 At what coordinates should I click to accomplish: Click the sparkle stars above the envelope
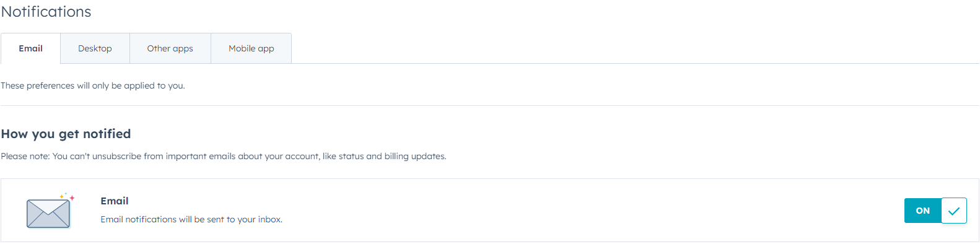coord(67,196)
